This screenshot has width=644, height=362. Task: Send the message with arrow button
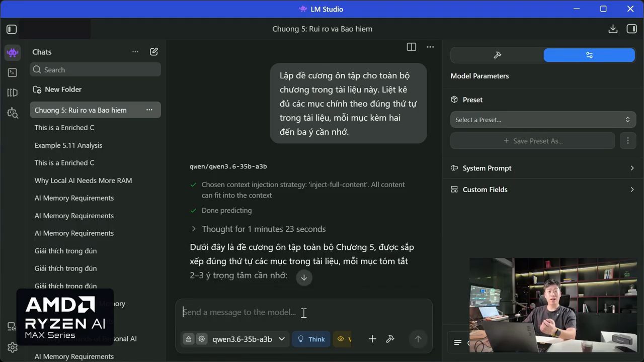click(x=418, y=339)
